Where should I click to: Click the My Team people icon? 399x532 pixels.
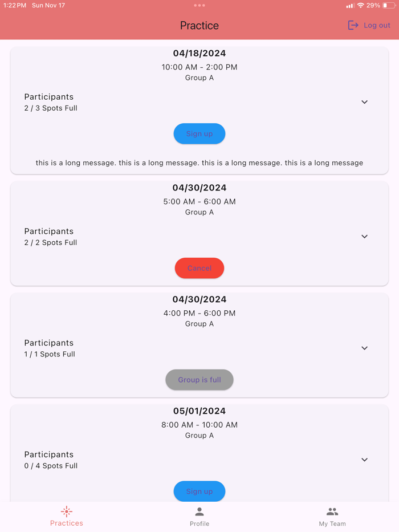pos(332,511)
